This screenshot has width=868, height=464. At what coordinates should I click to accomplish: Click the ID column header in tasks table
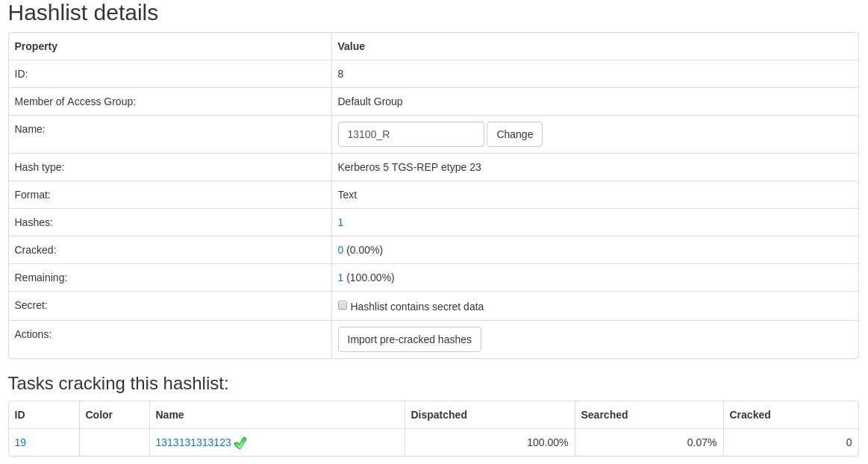point(19,415)
